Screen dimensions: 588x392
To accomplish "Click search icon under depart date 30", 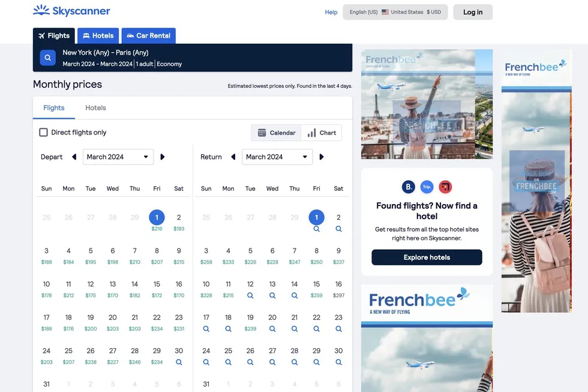I will [179, 363].
